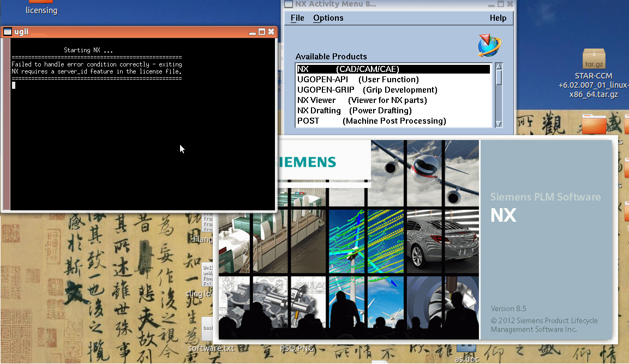The width and height of the screenshot is (629, 364).
Task: Select NX (CAD/CAM/CAE) in Available Products
Action: coord(393,69)
